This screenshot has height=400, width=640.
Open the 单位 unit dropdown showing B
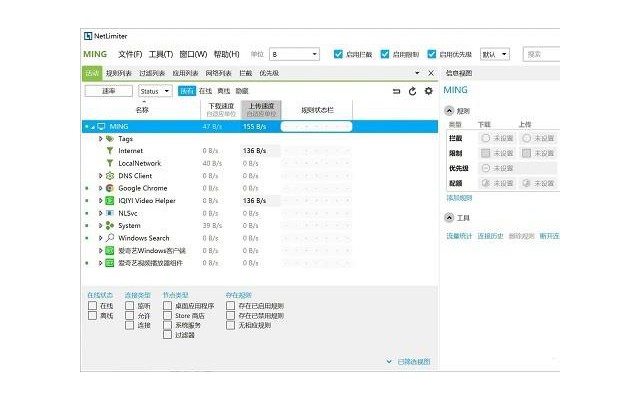click(x=294, y=54)
